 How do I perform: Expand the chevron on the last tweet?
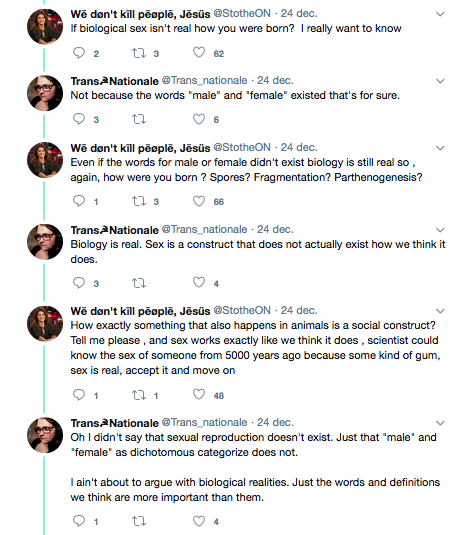pos(440,423)
